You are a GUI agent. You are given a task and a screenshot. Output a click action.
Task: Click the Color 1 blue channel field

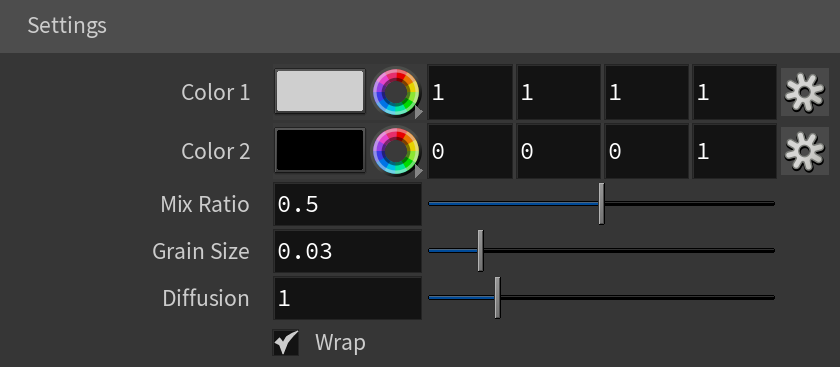click(647, 92)
